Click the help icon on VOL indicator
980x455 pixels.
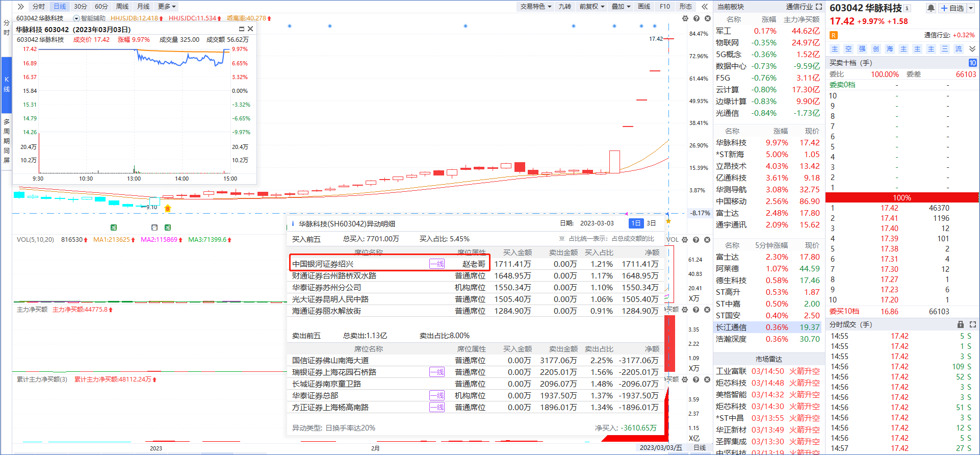tap(696, 240)
